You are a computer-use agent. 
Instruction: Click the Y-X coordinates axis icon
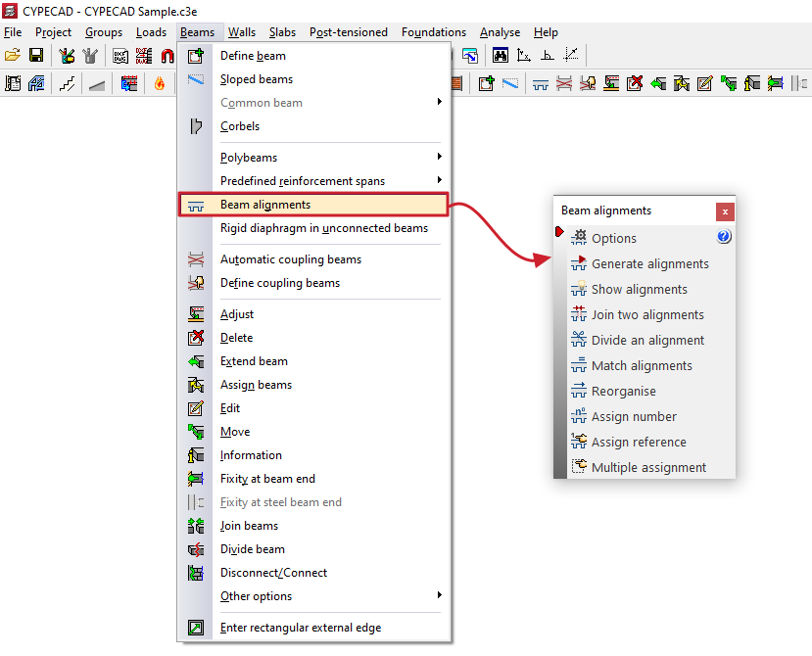coord(524,56)
